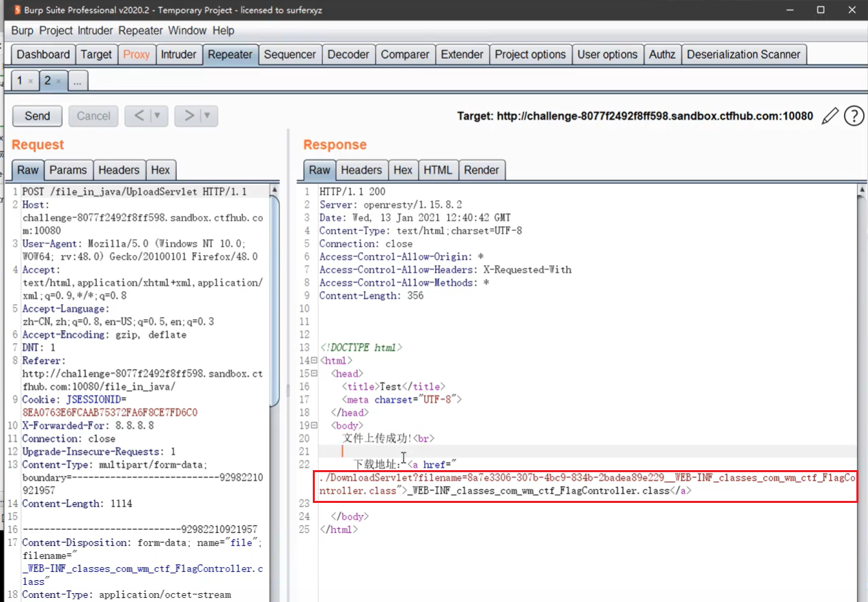Open the Project options tab
This screenshot has height=602, width=868.
tap(530, 55)
